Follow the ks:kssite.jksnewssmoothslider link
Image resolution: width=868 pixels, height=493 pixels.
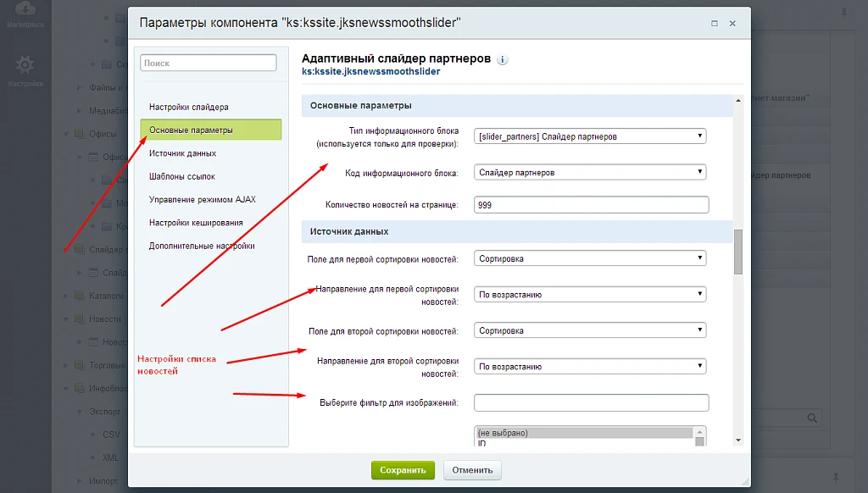[x=371, y=71]
